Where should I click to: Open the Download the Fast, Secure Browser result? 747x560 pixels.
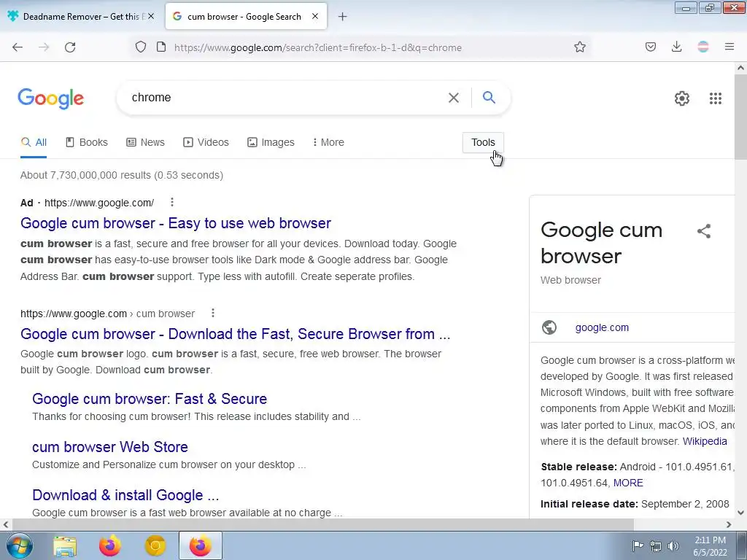[x=236, y=334]
